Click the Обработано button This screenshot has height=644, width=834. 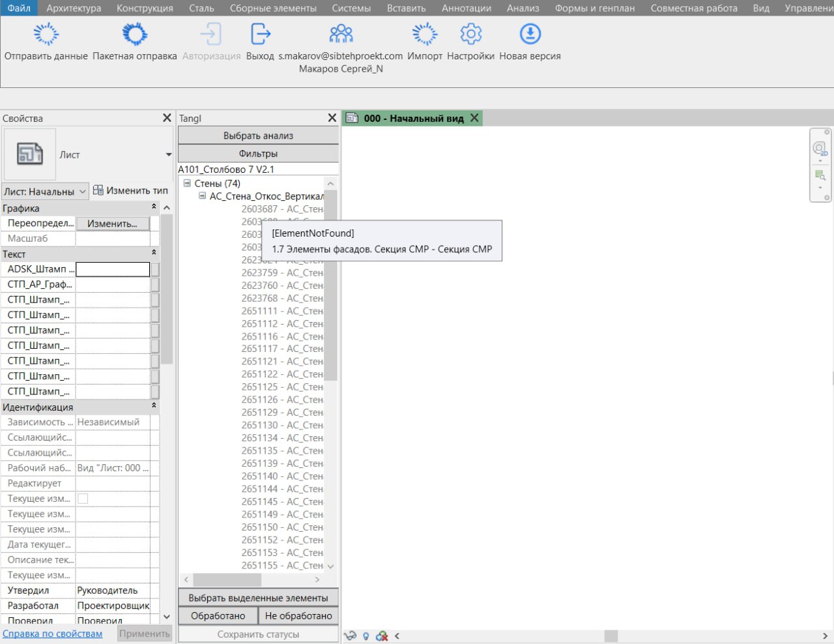pyautogui.click(x=218, y=615)
